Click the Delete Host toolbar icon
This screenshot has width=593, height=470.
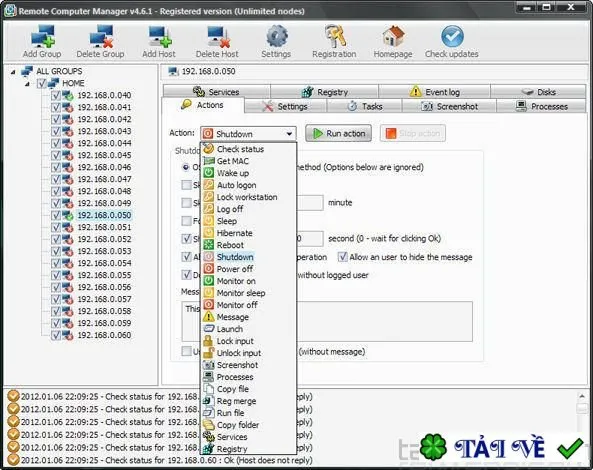pos(218,37)
